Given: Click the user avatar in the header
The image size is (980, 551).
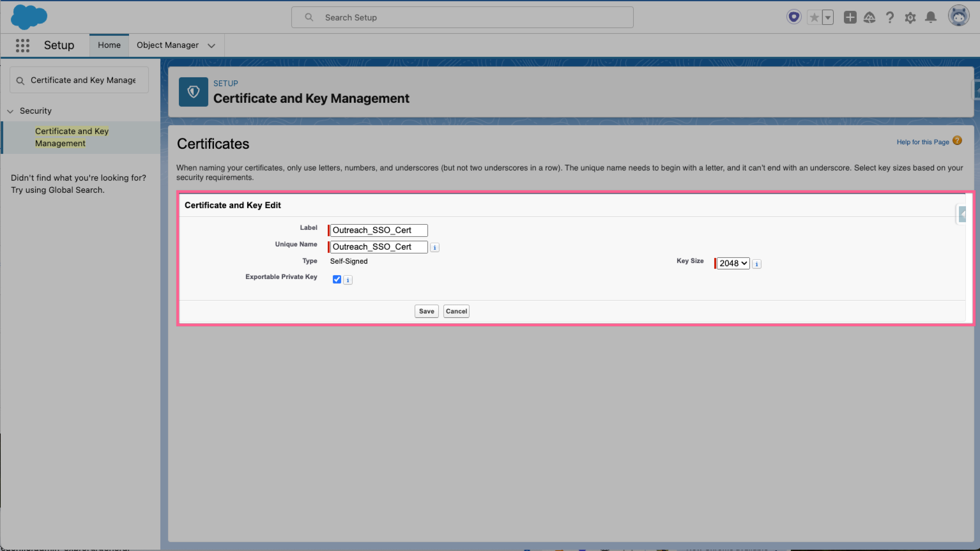Looking at the screenshot, I should coord(958,16).
